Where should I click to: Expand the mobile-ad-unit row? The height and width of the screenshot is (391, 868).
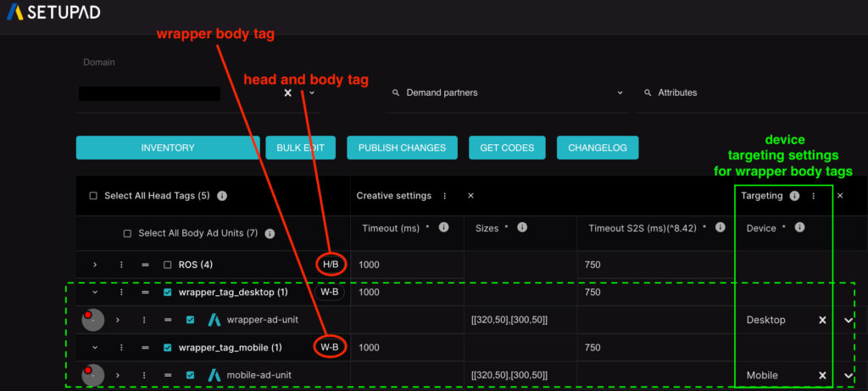click(117, 376)
